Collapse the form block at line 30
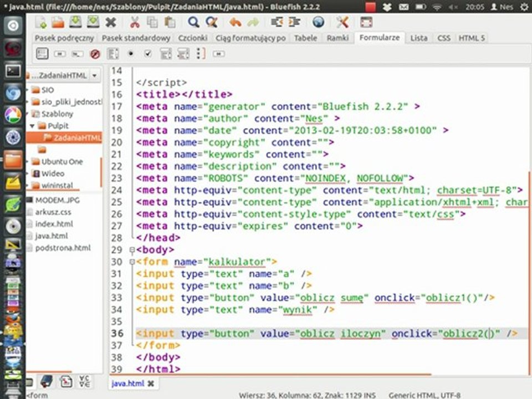Screen dimensions: 532x399 pos(132,262)
